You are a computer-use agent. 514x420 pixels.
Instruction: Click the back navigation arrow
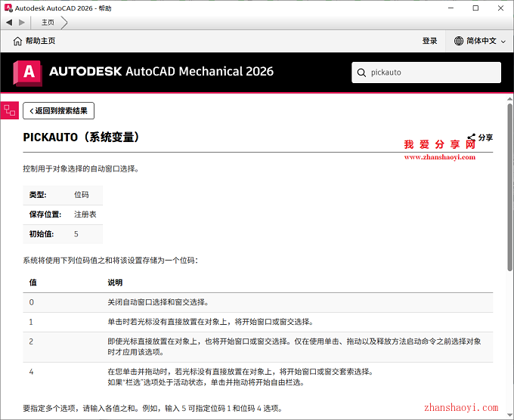pyautogui.click(x=9, y=22)
